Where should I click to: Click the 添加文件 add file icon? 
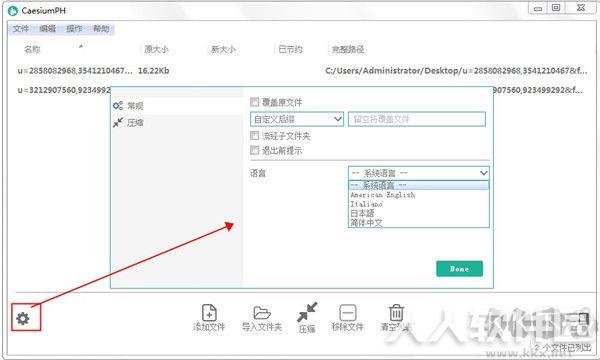coord(209,313)
